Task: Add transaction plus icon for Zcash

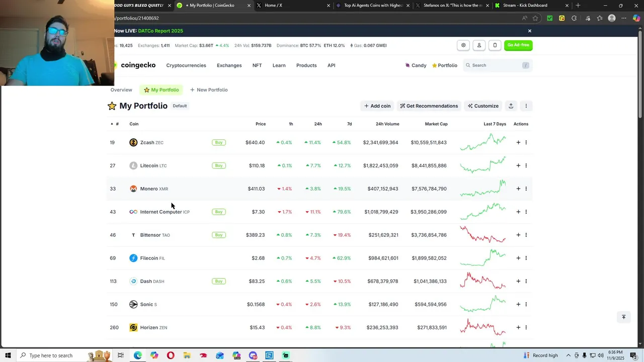Action: 518,142
